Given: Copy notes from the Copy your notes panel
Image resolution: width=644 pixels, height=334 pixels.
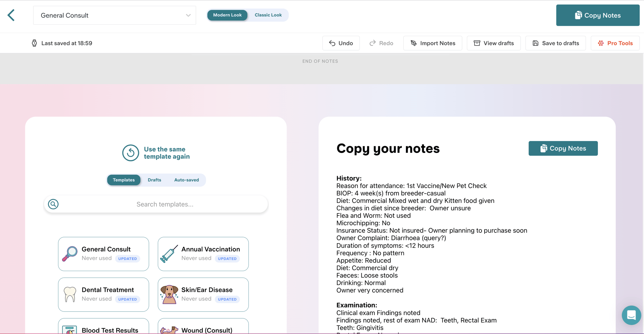Looking at the screenshot, I should click(x=563, y=148).
